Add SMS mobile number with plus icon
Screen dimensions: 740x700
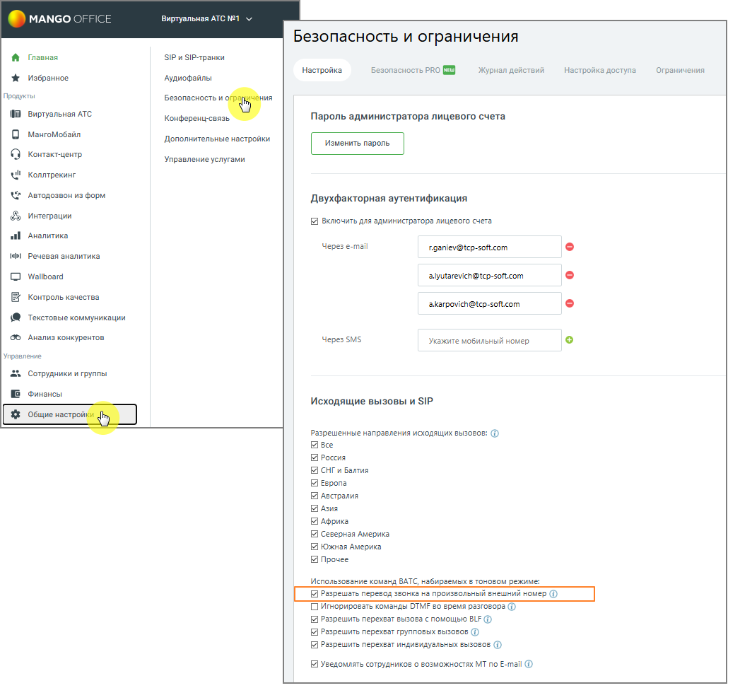coord(570,340)
